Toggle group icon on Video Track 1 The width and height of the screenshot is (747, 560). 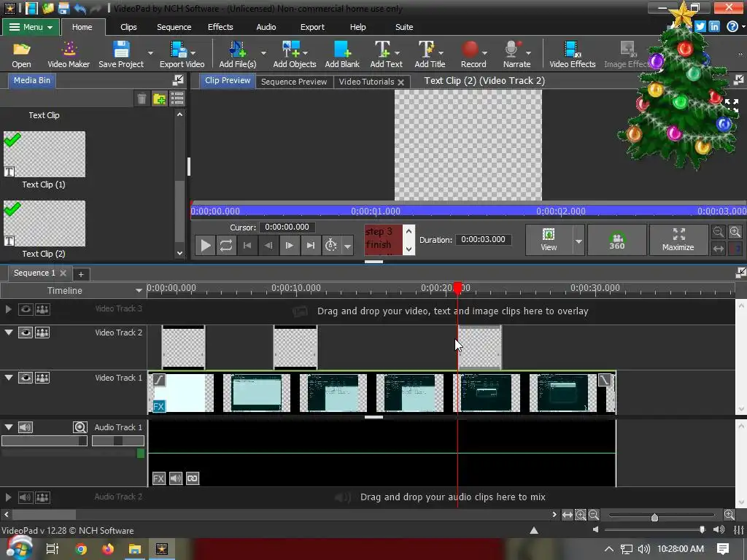pyautogui.click(x=42, y=378)
